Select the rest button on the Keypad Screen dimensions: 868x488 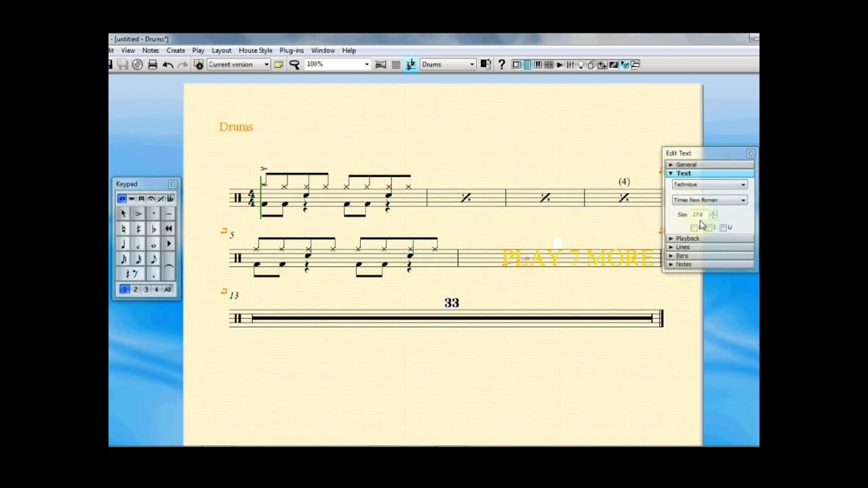click(x=131, y=274)
